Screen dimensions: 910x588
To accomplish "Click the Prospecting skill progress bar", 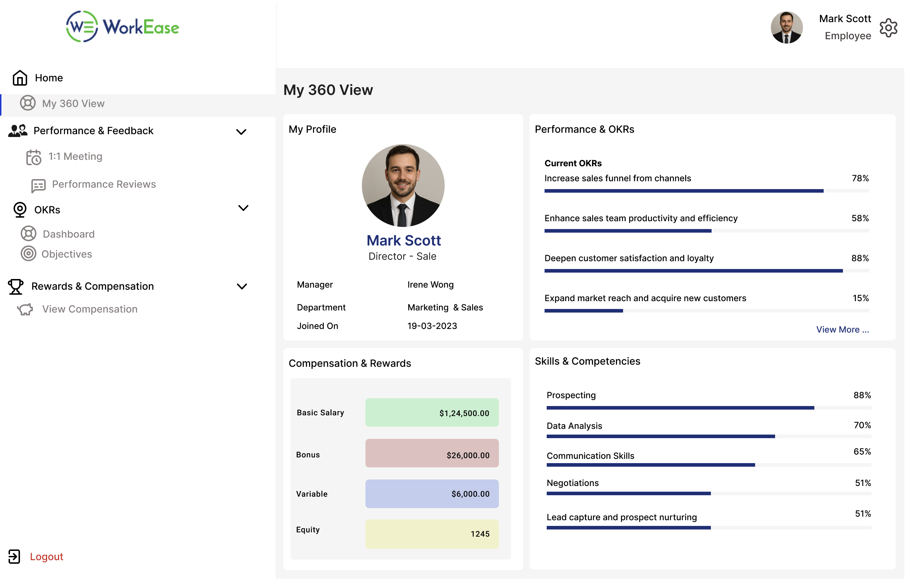I will pyautogui.click(x=708, y=408).
